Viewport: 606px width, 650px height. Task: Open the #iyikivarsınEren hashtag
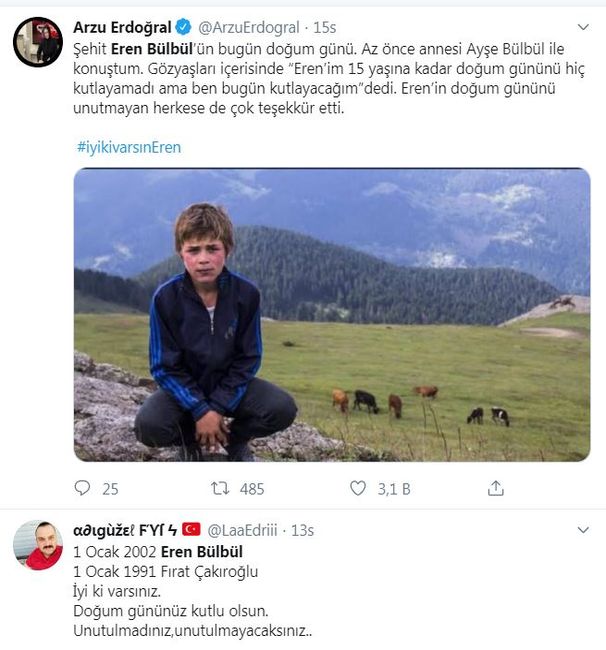[128, 147]
